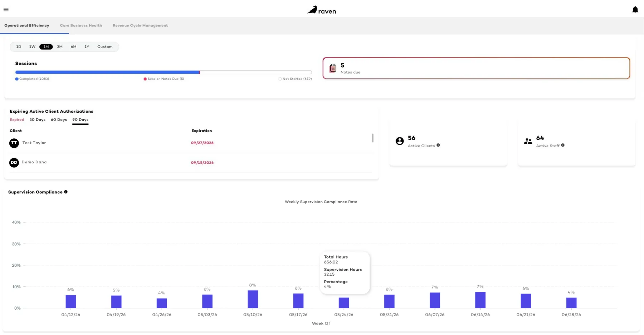The width and height of the screenshot is (644, 335).
Task: Switch to Core Business Health tab
Action: 81,25
